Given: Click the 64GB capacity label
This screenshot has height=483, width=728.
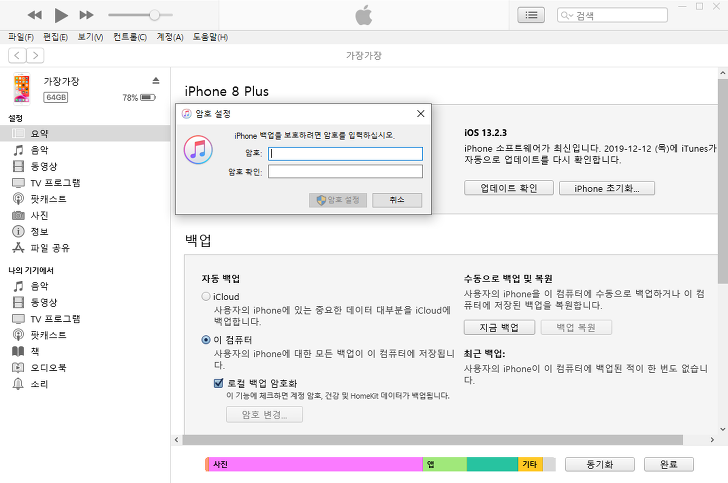Looking at the screenshot, I should click(x=56, y=98).
